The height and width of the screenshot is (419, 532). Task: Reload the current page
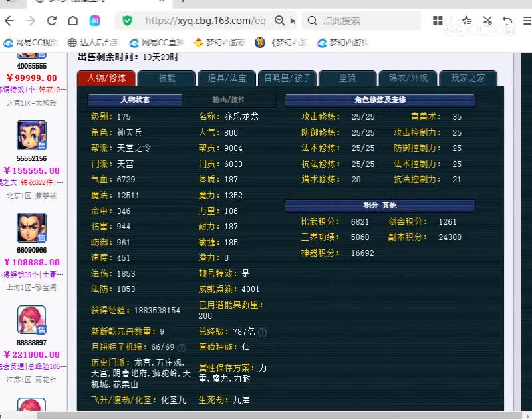pos(52,21)
